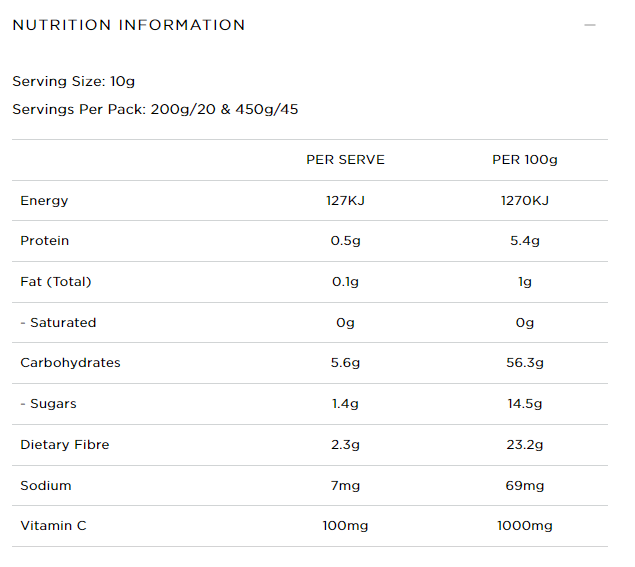
Task: Click the PER 100g column header
Action: 525,160
